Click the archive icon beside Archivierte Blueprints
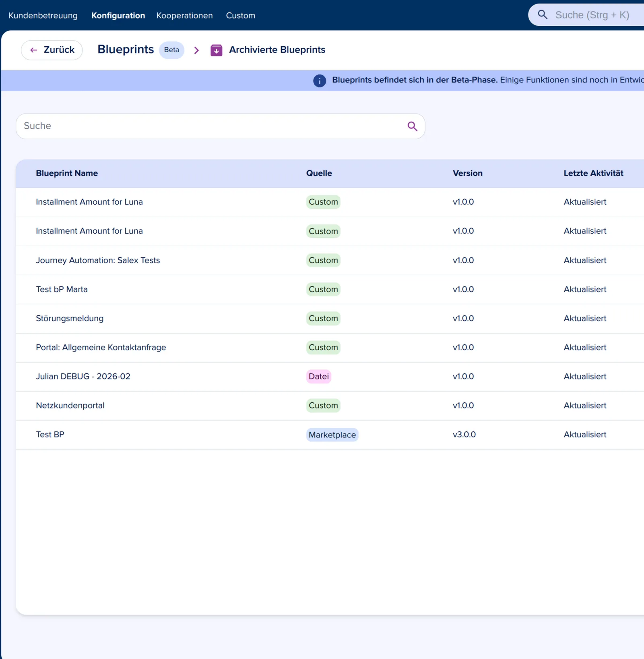This screenshot has width=644, height=659. coord(217,50)
